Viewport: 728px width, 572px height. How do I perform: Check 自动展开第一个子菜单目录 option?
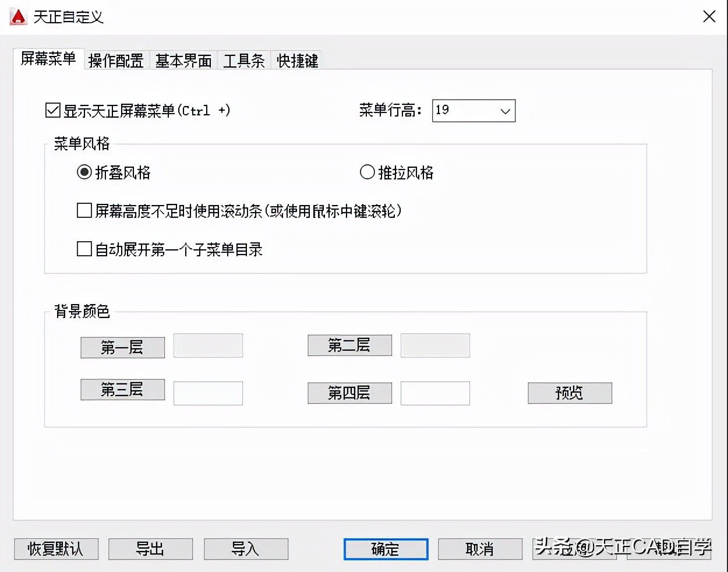[84, 249]
